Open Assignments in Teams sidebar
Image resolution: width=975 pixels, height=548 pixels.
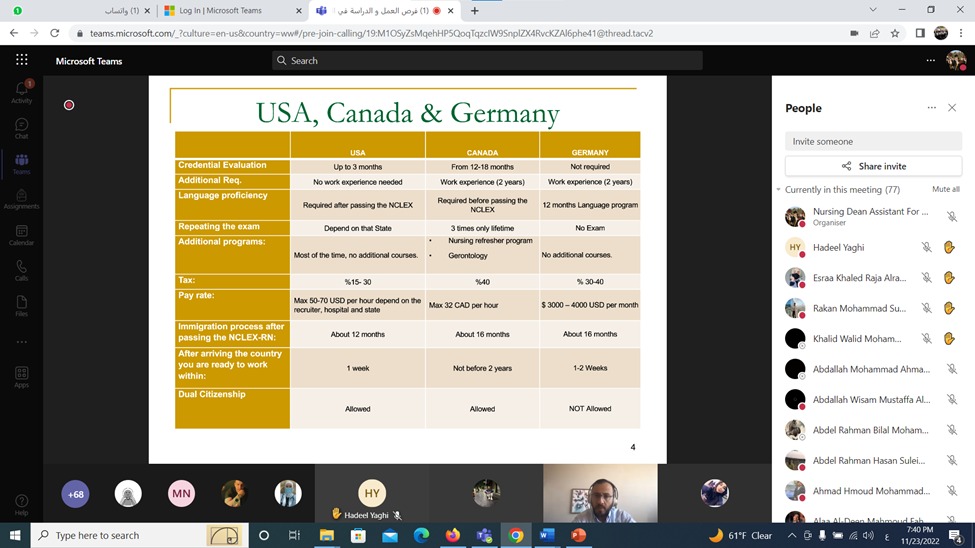[21, 199]
